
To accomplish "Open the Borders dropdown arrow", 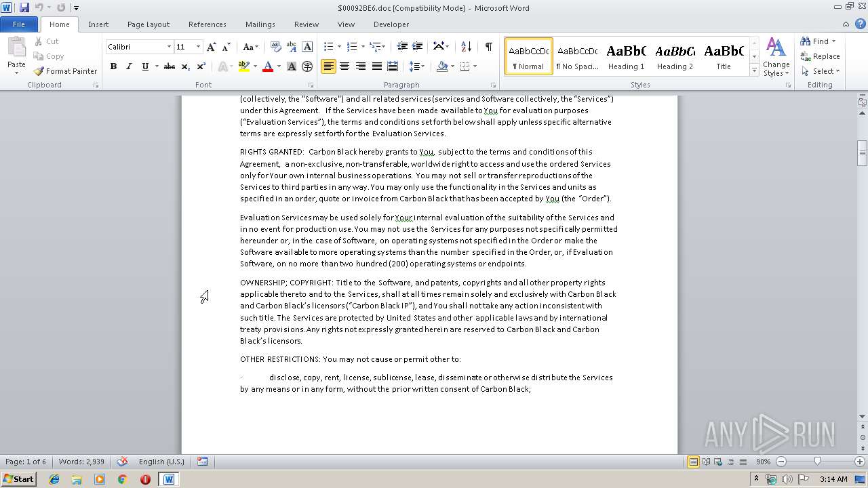I will pos(475,66).
